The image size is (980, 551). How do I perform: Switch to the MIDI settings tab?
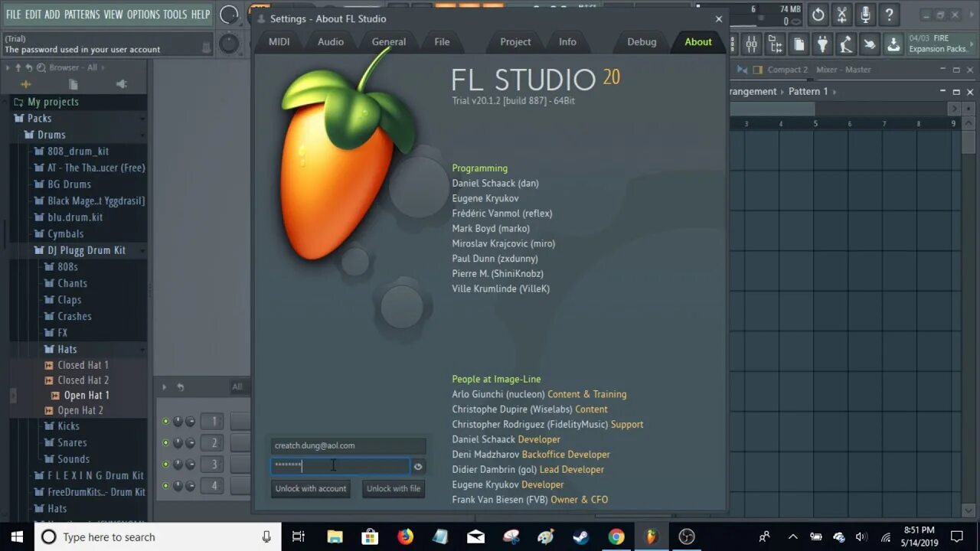[x=279, y=42]
